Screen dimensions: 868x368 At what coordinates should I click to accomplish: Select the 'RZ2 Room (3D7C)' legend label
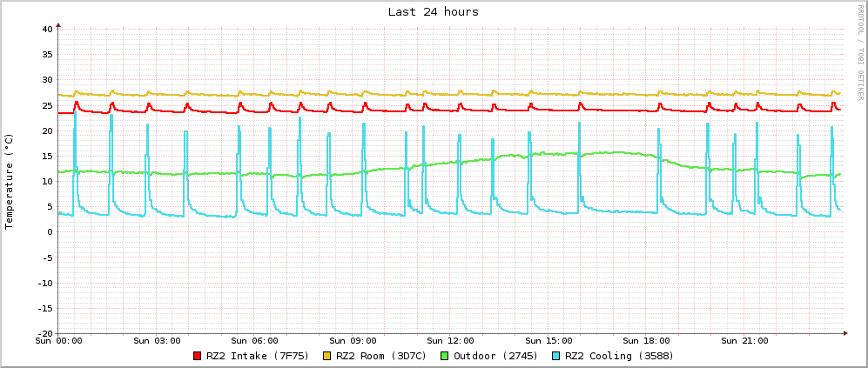[381, 356]
